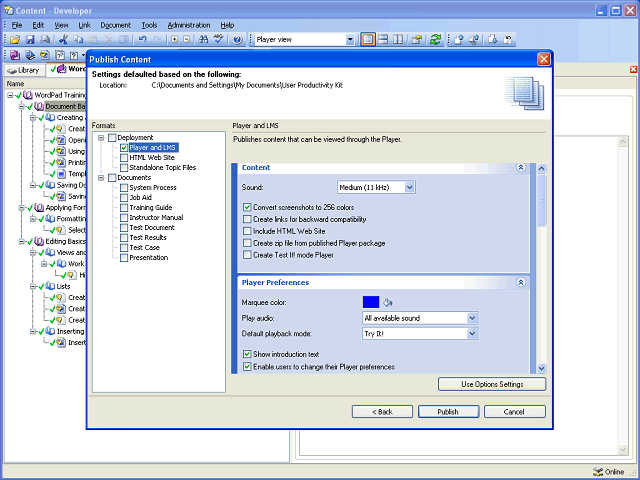
Task: Click the Help question mark icon
Action: point(237,40)
